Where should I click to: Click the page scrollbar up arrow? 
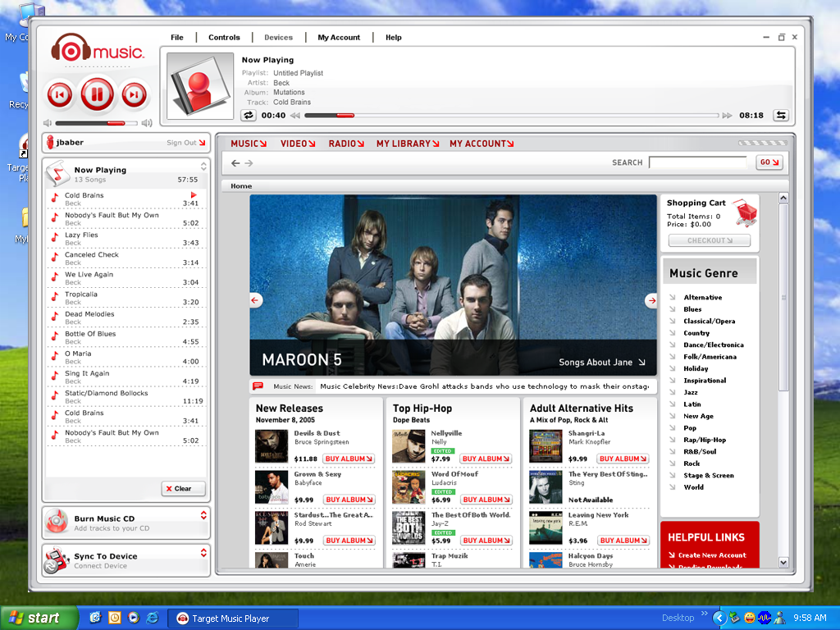[783, 199]
